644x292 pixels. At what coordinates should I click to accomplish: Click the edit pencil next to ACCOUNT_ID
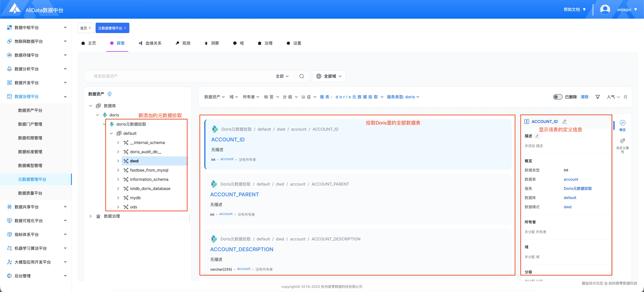[x=565, y=122]
